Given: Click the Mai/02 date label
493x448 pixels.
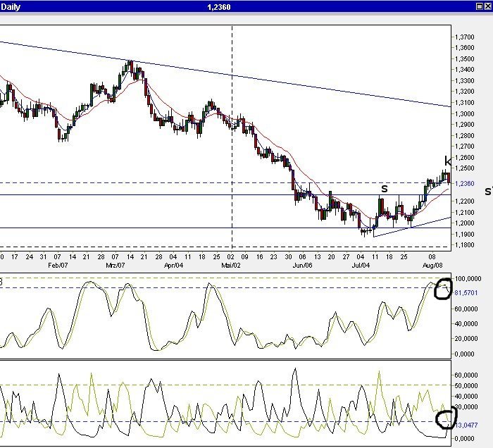Looking at the screenshot, I should coord(231,266).
